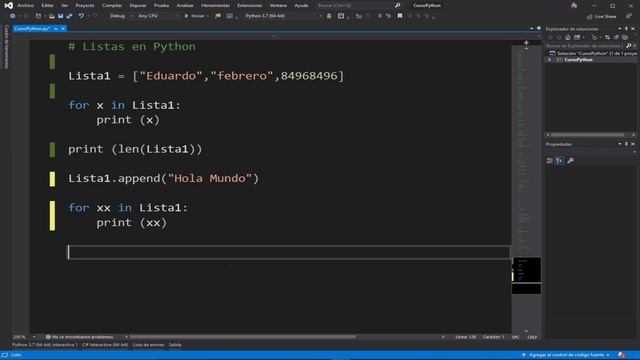640x360 pixels.
Task: Pin the CursoPython.py tab
Action: click(56, 29)
